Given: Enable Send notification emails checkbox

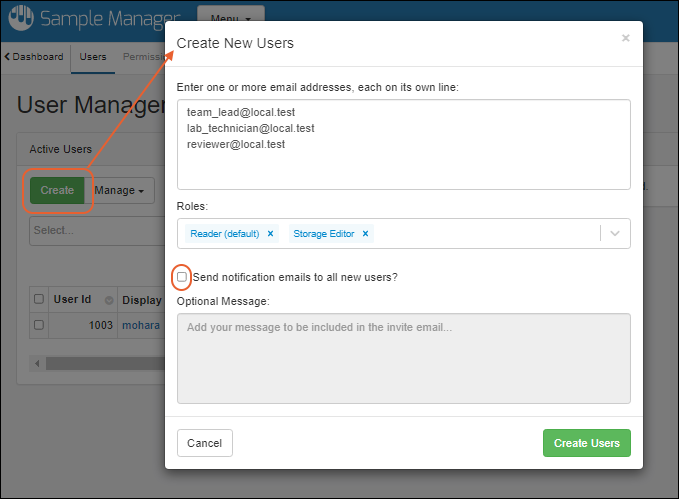Looking at the screenshot, I should coord(182,277).
